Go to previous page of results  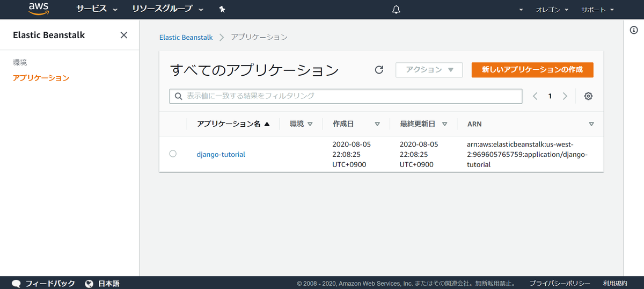tap(535, 96)
